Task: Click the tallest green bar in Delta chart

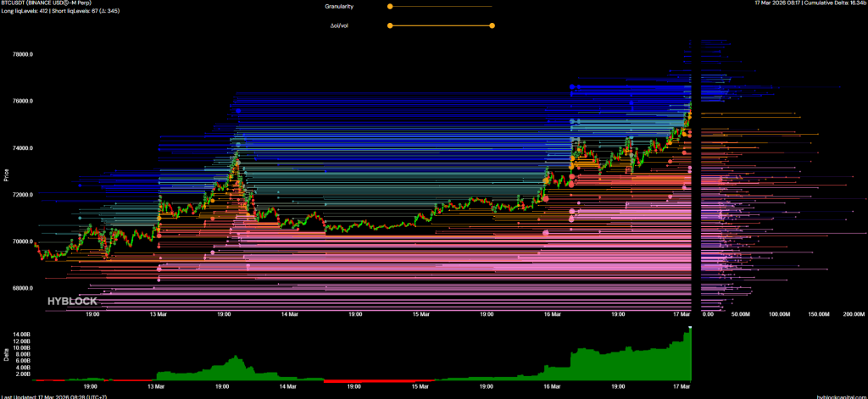Action: coord(689,354)
